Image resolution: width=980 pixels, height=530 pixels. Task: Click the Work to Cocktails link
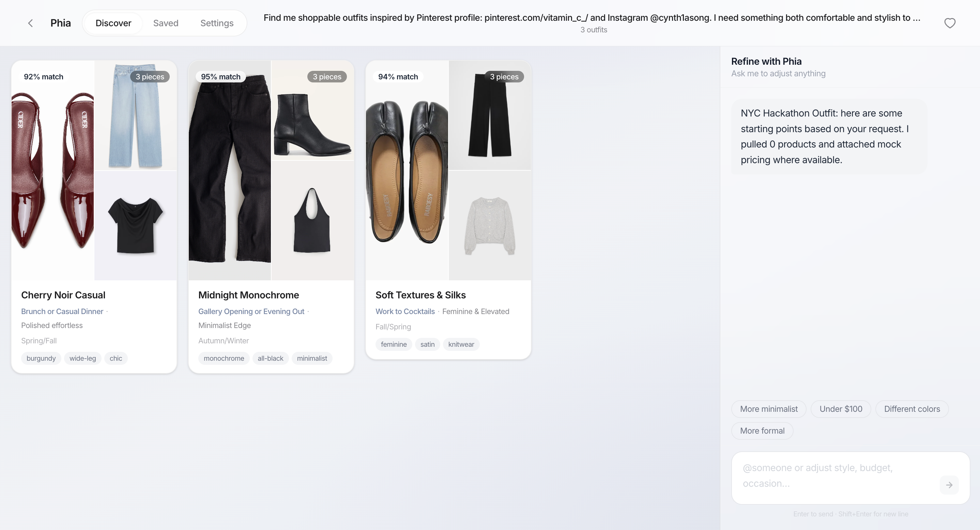coord(405,311)
